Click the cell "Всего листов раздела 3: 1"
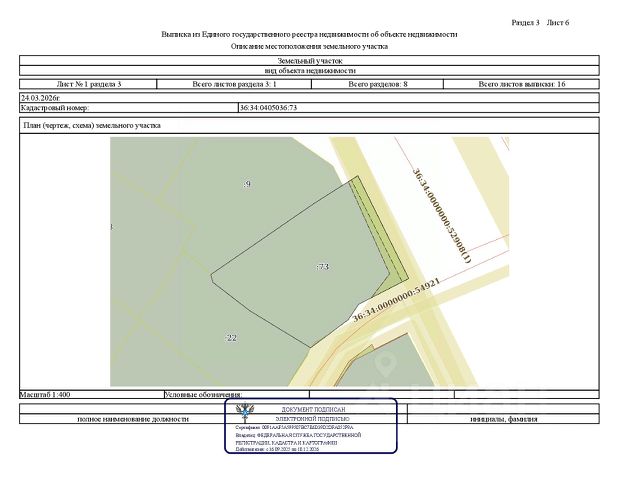619x479 pixels. 234,84
